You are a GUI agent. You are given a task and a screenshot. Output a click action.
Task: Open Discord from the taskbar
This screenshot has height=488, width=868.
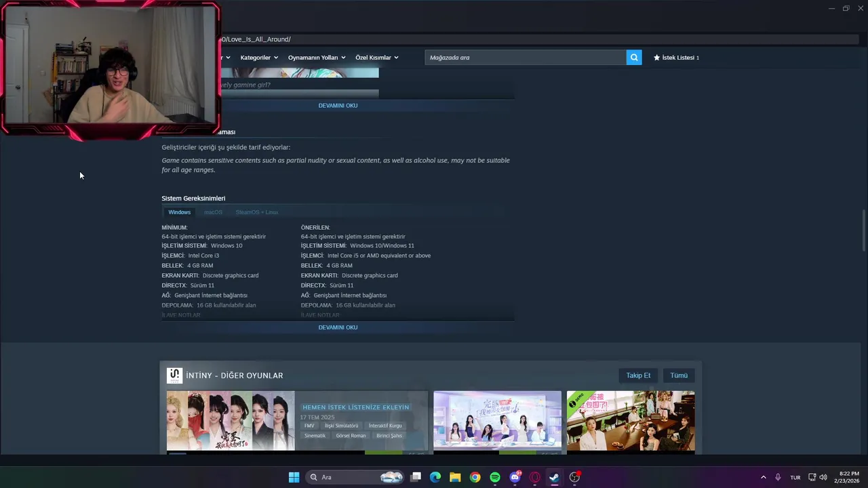515,477
